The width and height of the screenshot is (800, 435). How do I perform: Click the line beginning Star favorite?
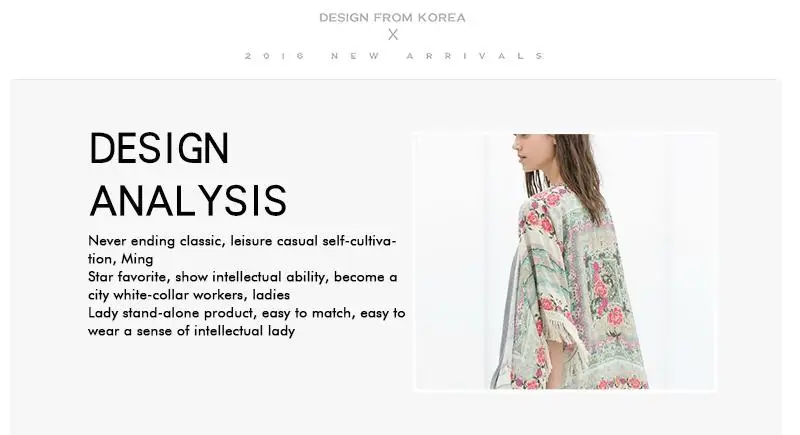tap(242, 277)
